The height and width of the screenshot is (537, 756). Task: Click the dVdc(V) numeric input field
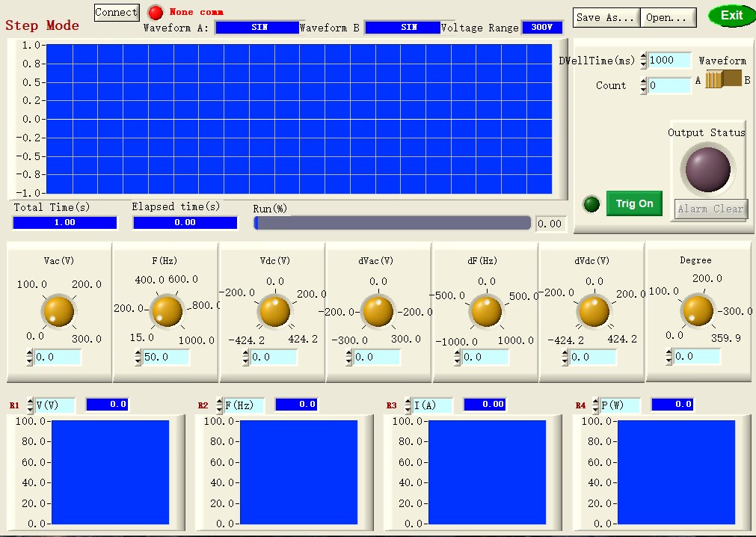point(592,358)
